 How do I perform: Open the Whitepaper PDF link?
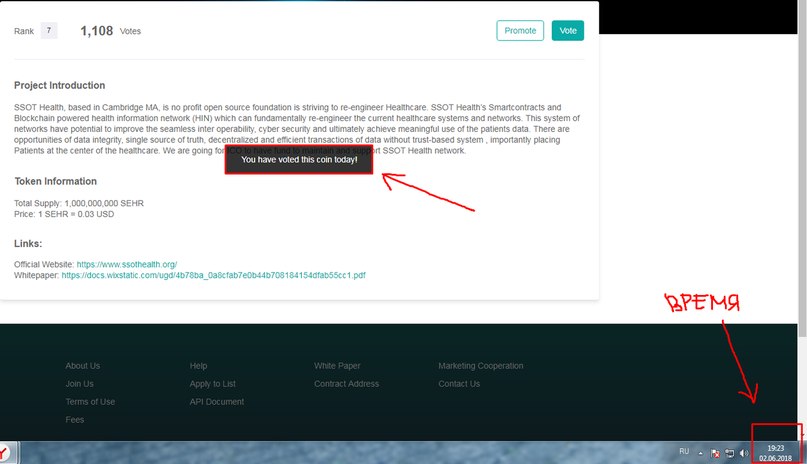click(213, 275)
